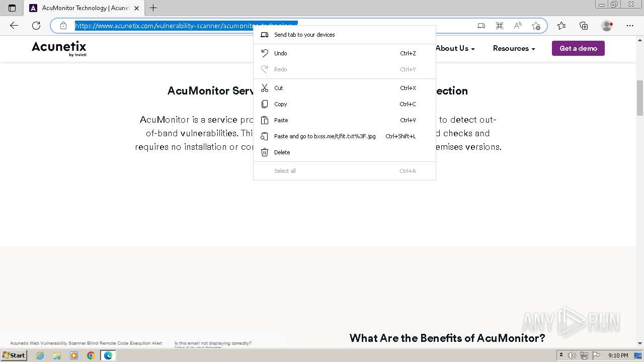Click the page vertical scrollbar thumb
The width and height of the screenshot is (644, 362).
click(x=640, y=98)
